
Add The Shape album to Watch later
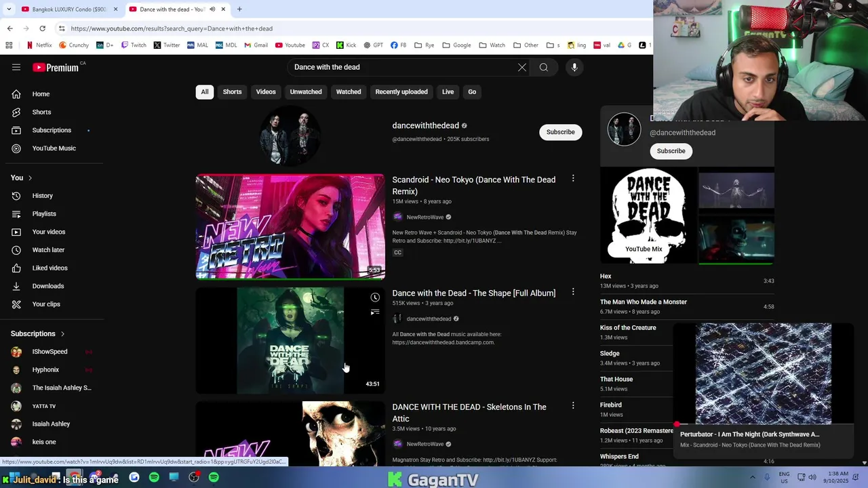[x=375, y=298]
